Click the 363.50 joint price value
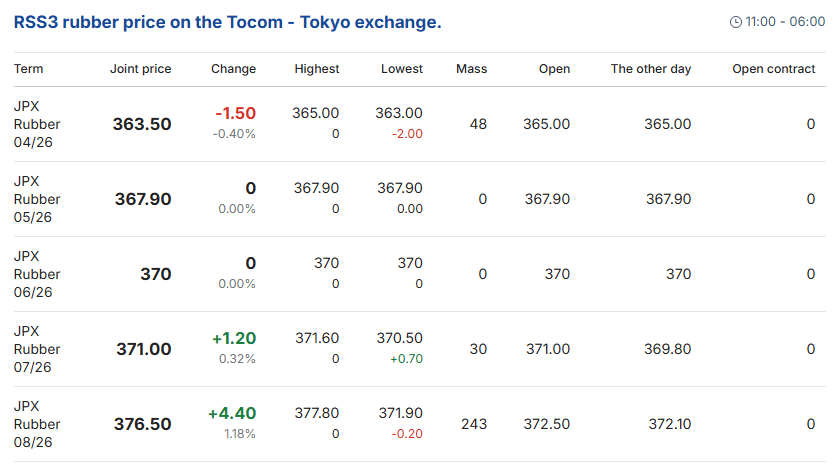Viewport: 840px width, 473px height. (x=142, y=124)
